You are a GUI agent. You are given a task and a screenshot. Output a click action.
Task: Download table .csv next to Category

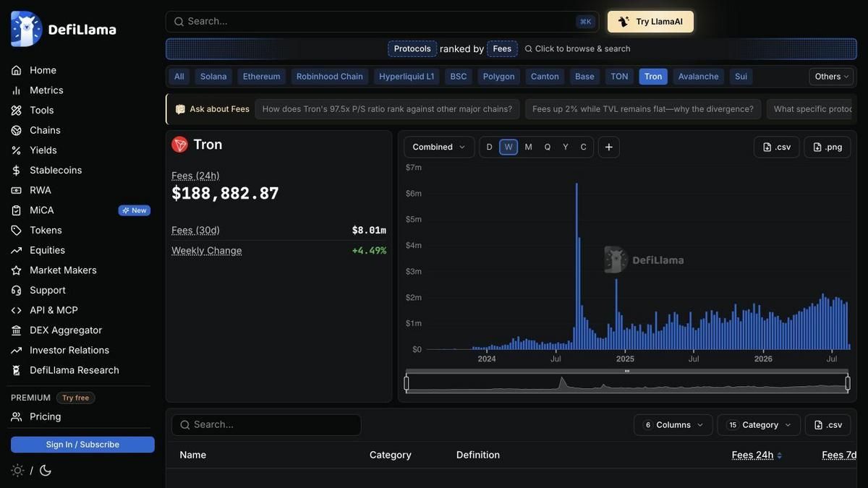click(828, 425)
